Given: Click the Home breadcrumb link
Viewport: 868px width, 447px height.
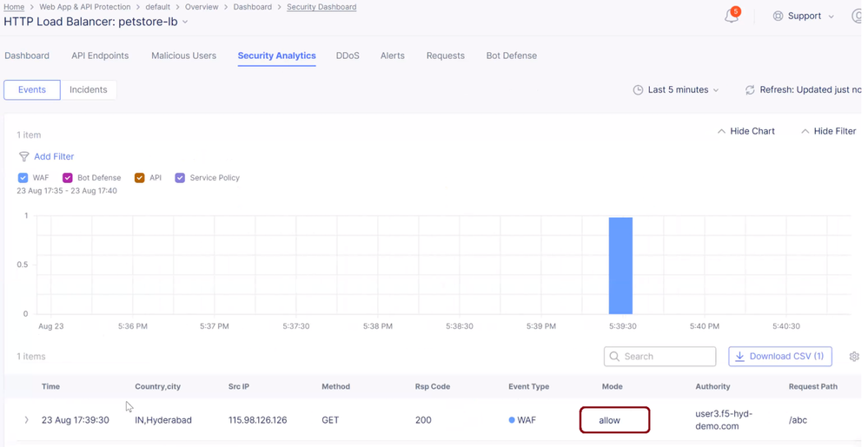Looking at the screenshot, I should pos(14,7).
